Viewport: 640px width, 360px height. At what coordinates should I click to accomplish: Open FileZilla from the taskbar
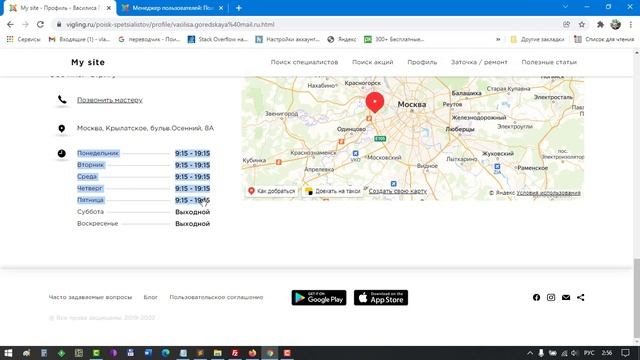[235, 353]
